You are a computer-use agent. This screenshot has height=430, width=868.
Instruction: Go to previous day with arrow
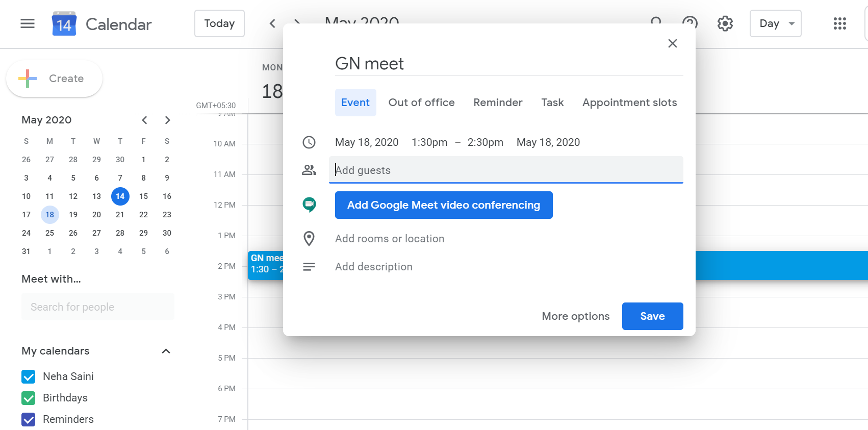(x=272, y=23)
